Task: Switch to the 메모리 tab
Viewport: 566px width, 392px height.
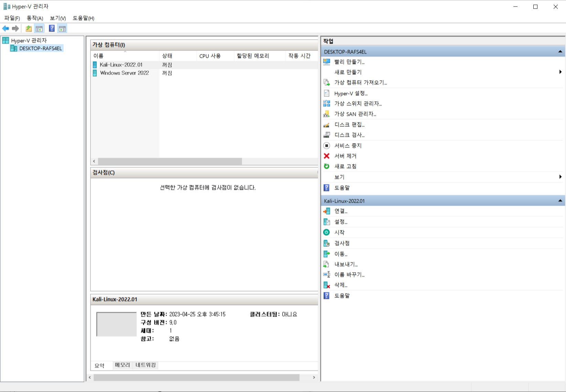Action: pyautogui.click(x=122, y=365)
